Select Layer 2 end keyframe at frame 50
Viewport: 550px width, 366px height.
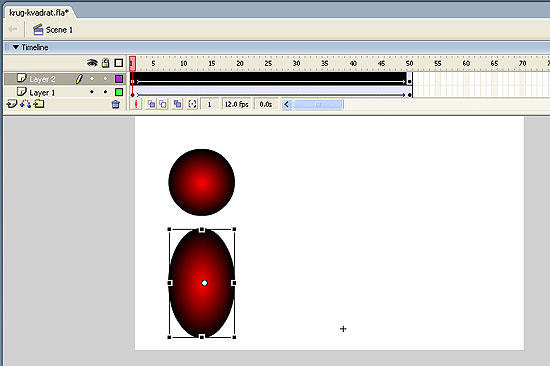tap(409, 79)
